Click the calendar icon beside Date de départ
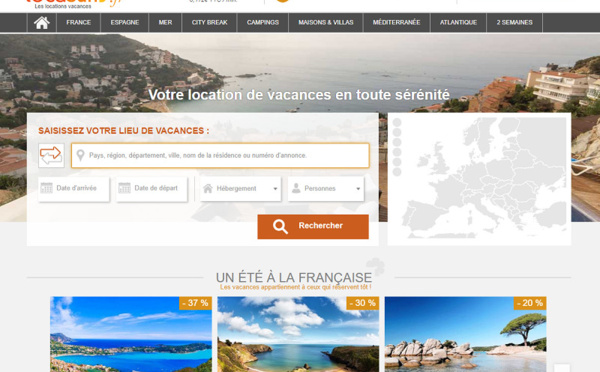 pos(124,188)
